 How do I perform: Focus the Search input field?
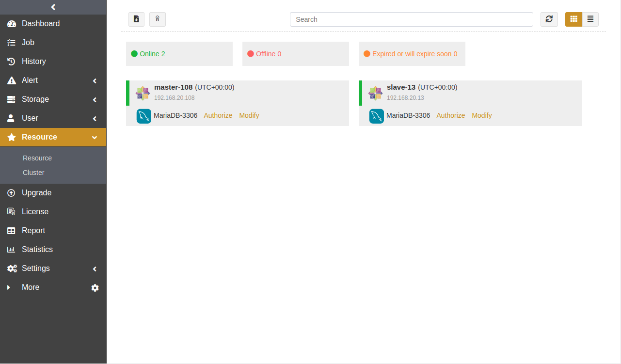coord(412,19)
